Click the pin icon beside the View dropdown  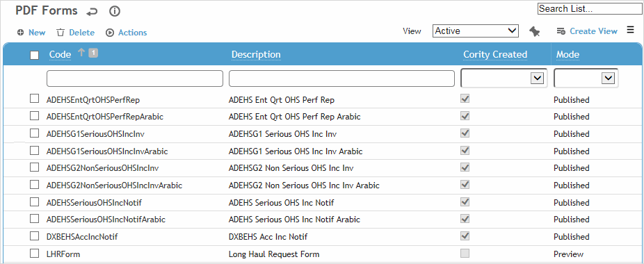coord(534,31)
